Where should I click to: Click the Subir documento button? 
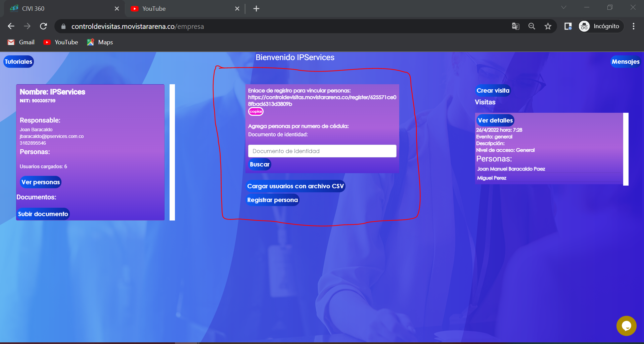(x=43, y=214)
